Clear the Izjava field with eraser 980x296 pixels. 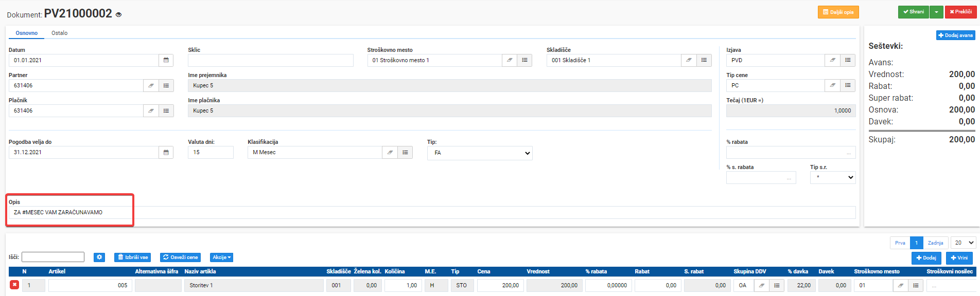(832, 60)
